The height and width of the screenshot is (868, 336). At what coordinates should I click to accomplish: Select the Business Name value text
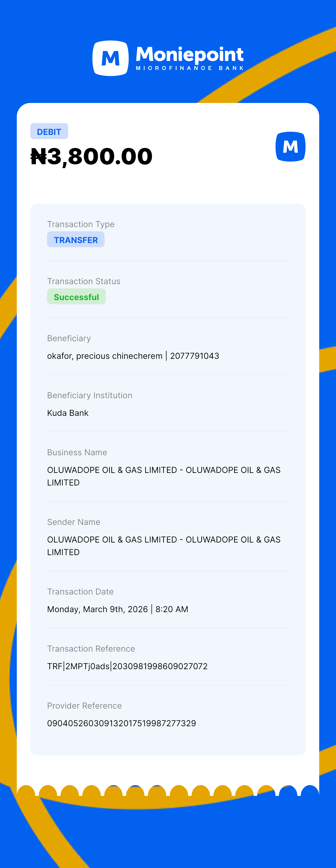pos(164,476)
